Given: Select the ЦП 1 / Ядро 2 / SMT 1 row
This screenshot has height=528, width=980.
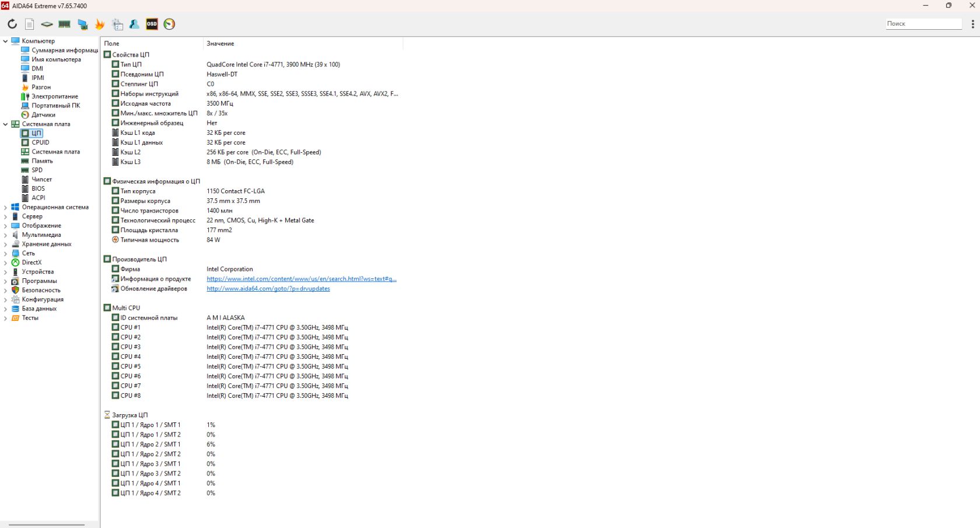Looking at the screenshot, I should point(252,444).
